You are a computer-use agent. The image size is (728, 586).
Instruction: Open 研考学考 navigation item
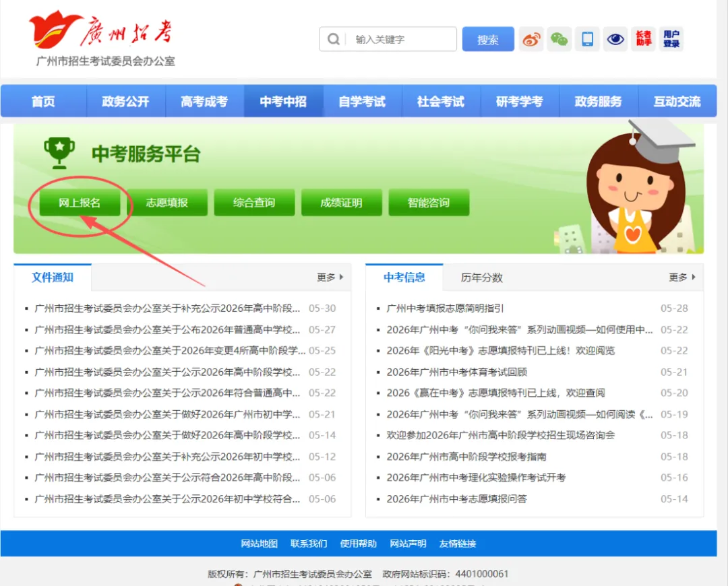[x=520, y=101]
